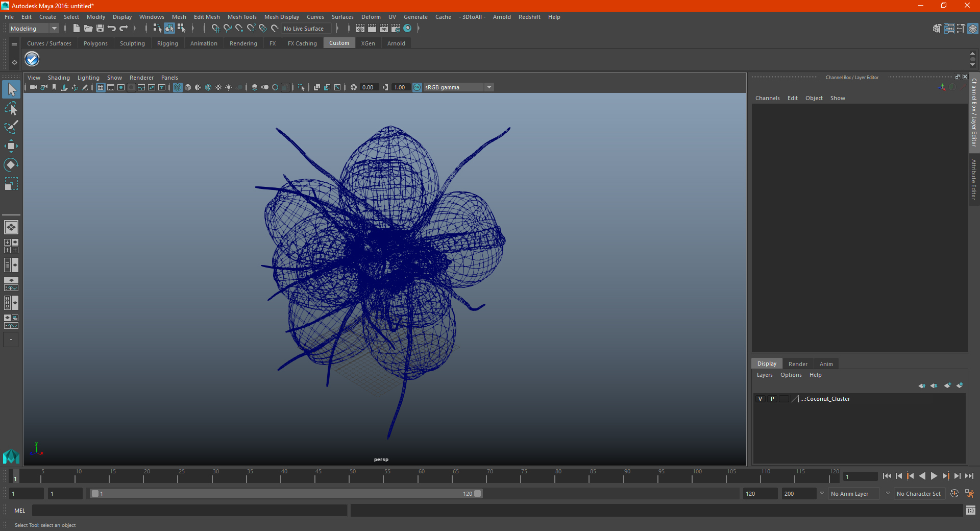Screen dimensions: 980x531
Task: Toggle viewport grid display icon
Action: (101, 87)
